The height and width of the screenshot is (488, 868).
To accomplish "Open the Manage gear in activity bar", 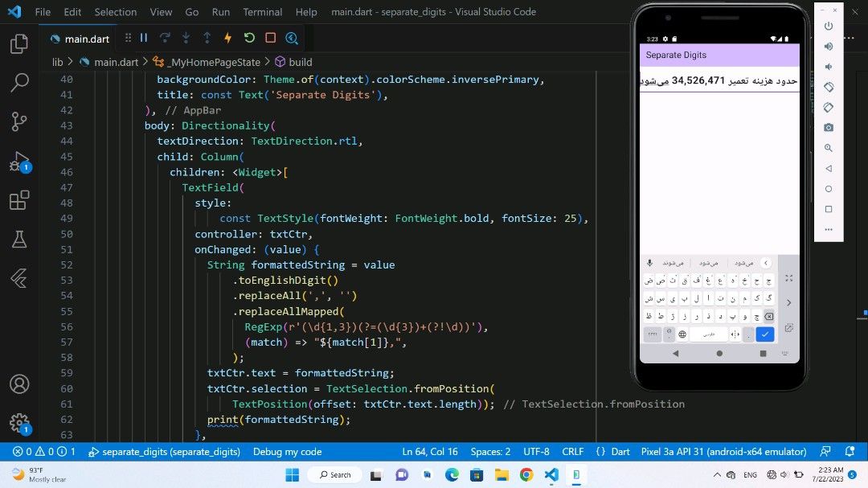I will point(19,423).
